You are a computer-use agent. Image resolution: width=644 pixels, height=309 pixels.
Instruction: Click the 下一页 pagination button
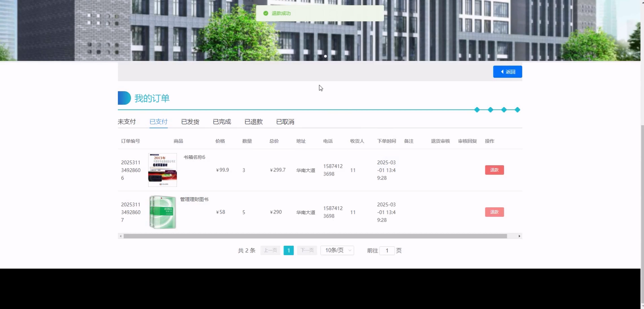(x=307, y=250)
